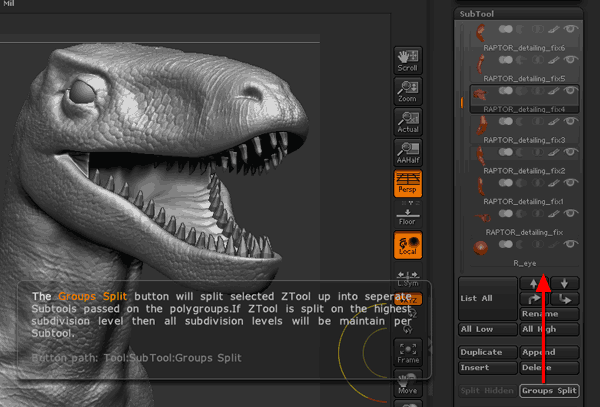The image size is (600, 407).
Task: Move subtool up with curved up arrow
Action: 534,299
